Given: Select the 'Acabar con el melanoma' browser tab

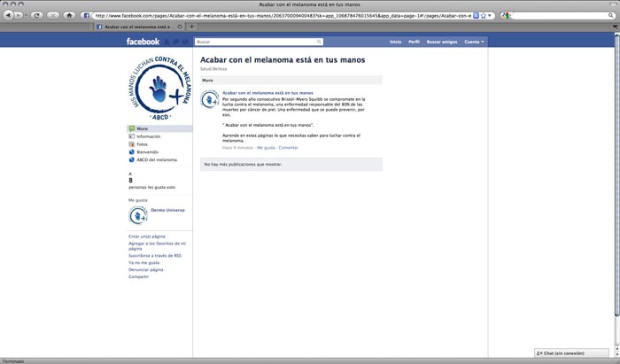Looking at the screenshot, I should pos(138,27).
